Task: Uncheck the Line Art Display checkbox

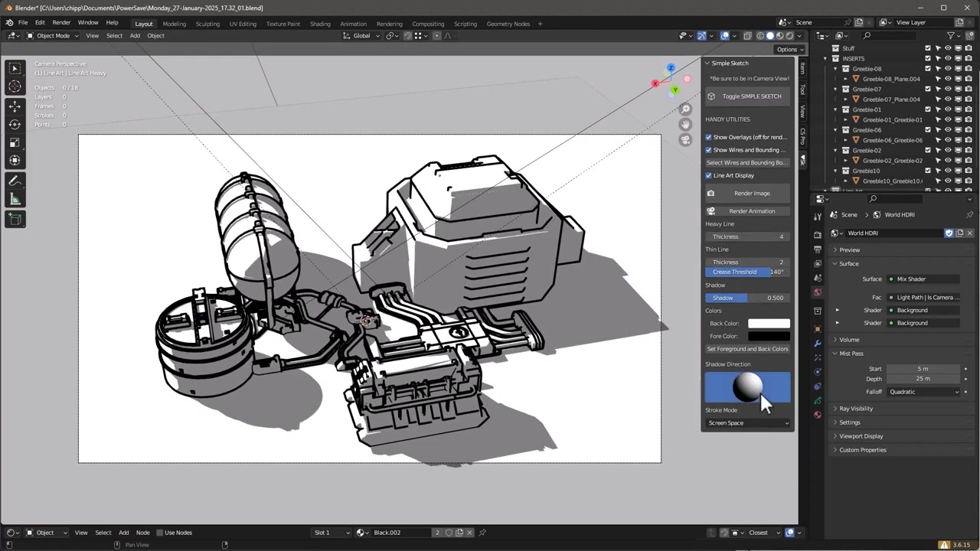Action: point(709,175)
